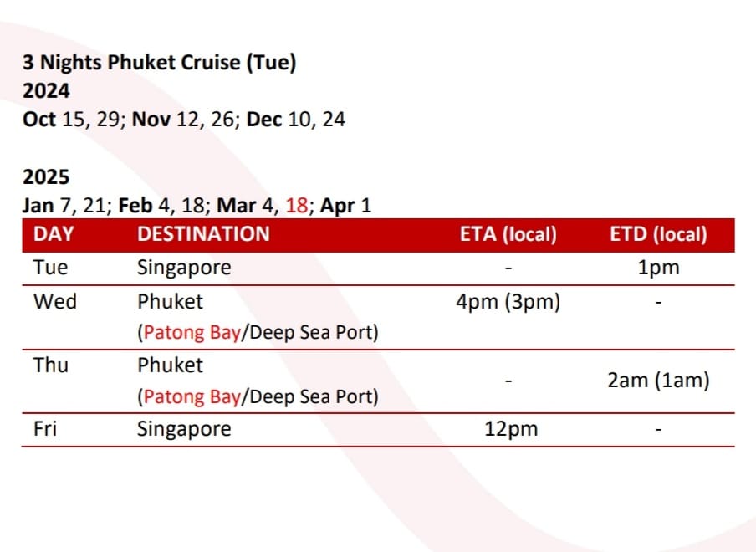This screenshot has width=756, height=552.
Task: Click the red 18 March date
Action: click(296, 206)
